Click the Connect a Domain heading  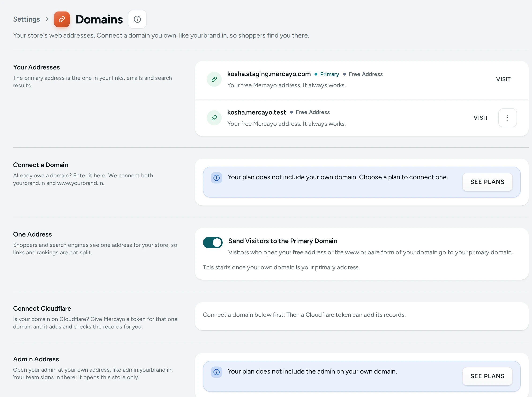point(41,165)
